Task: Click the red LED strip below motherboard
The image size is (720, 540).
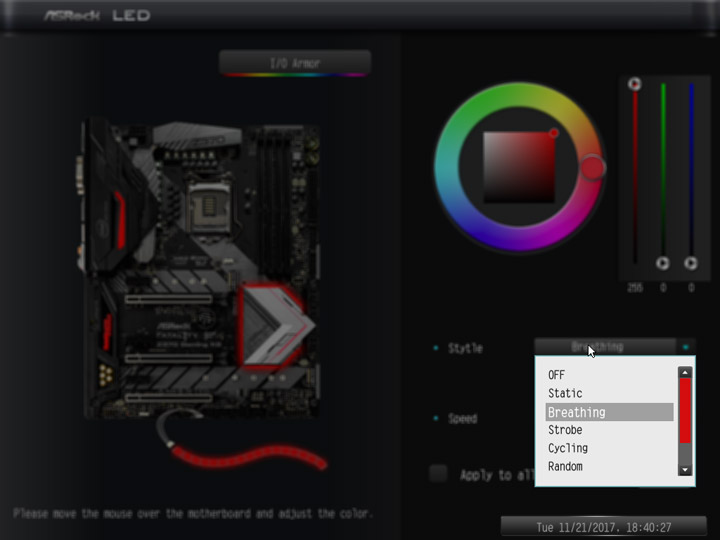Action: (248, 457)
